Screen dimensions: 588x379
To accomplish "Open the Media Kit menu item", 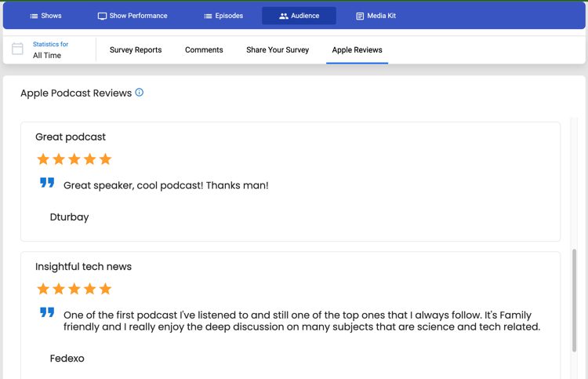I will coord(376,16).
